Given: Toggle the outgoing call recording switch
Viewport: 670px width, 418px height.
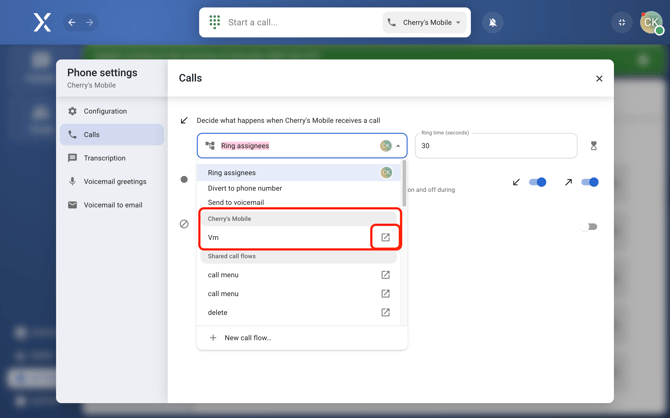Looking at the screenshot, I should point(590,182).
